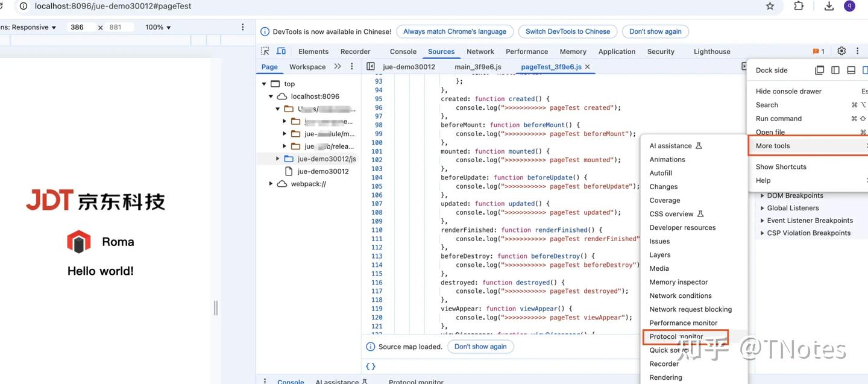Image resolution: width=868 pixels, height=384 pixels.
Task: Open the 100% zoom dropdown
Action: 158,27
